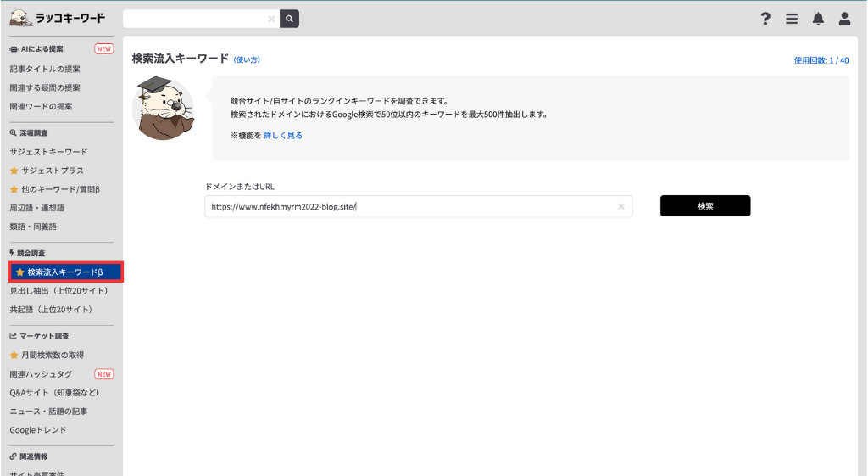The image size is (868, 476).
Task: Click the 使い方 link beside title
Action: tap(247, 60)
